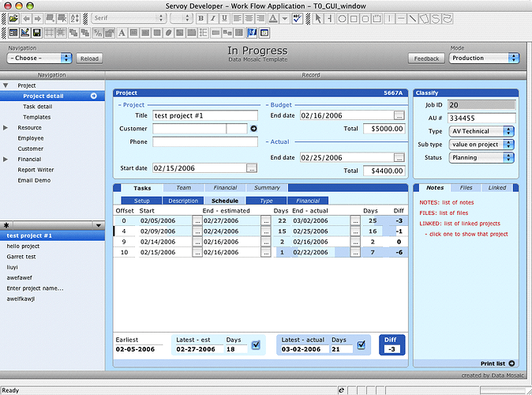Screen dimensions: 532x395
Task: Select the vertical line tool
Action: 389,19
